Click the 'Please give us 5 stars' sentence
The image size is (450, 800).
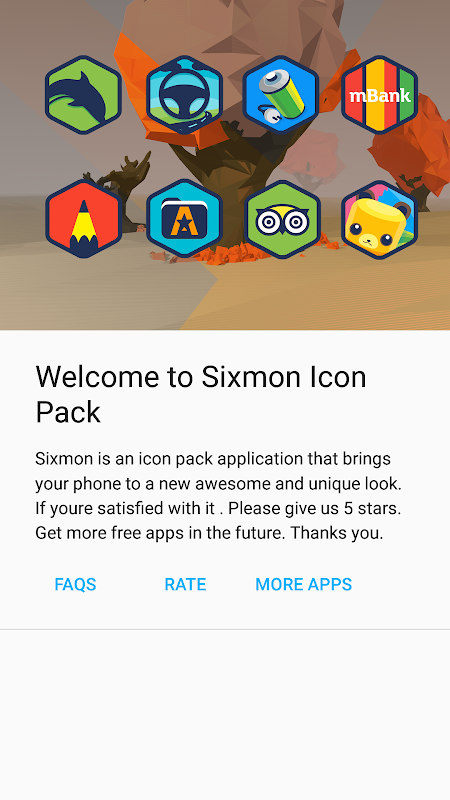pyautogui.click(x=316, y=509)
